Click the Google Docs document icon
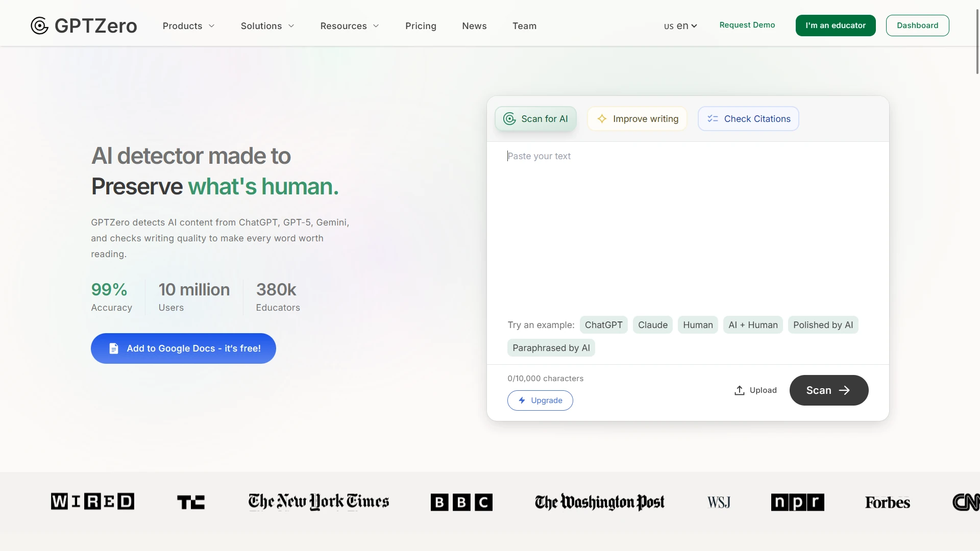Image resolution: width=980 pixels, height=551 pixels. (x=114, y=348)
